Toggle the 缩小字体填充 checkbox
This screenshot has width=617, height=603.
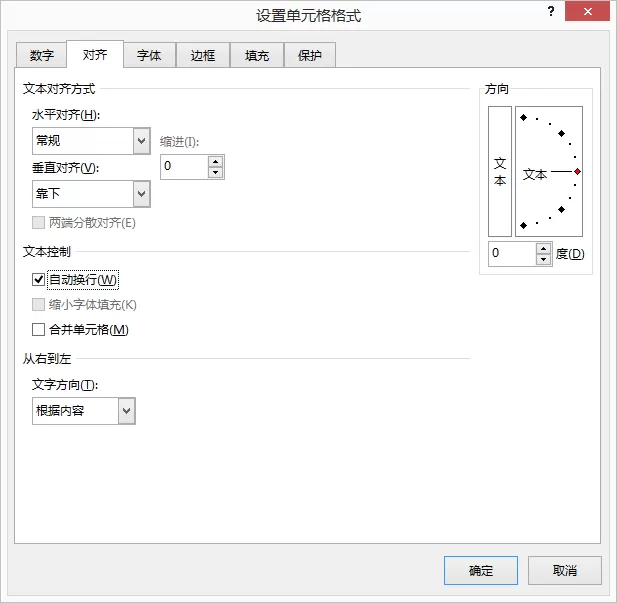[38, 305]
